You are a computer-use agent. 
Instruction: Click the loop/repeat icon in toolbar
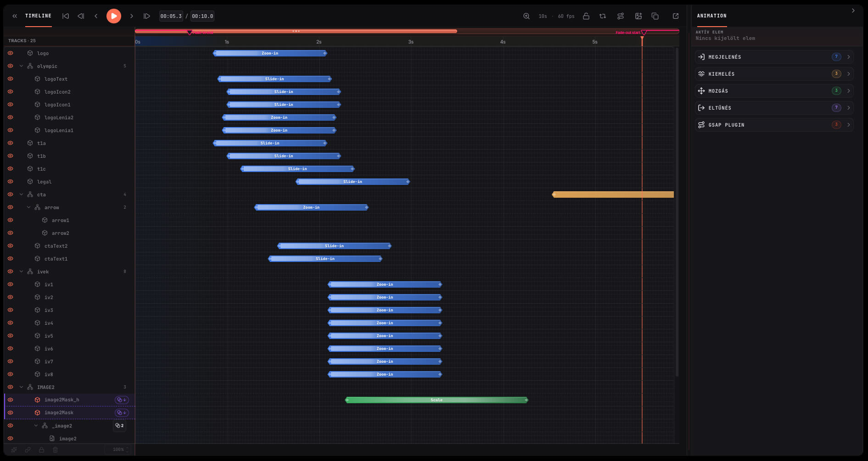coord(603,16)
